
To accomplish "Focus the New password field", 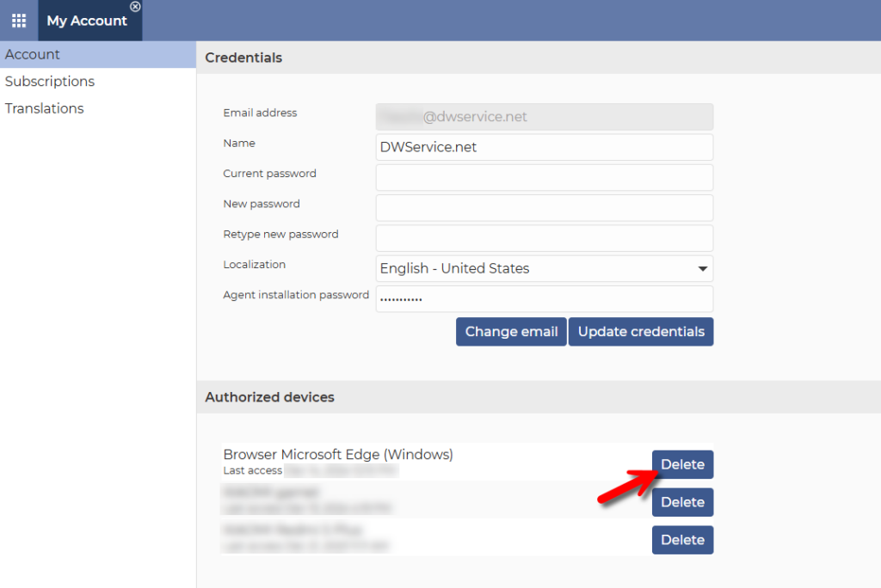I will pos(545,208).
